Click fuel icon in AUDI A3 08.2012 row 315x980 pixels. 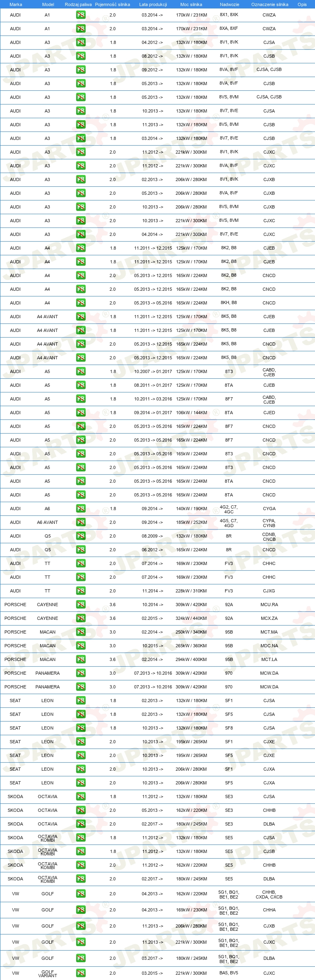pos(81,56)
